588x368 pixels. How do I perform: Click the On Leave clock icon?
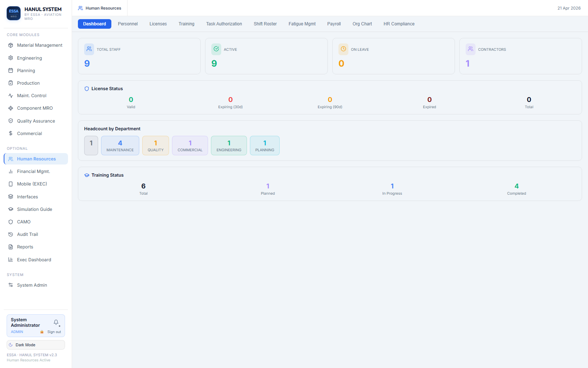(343, 49)
